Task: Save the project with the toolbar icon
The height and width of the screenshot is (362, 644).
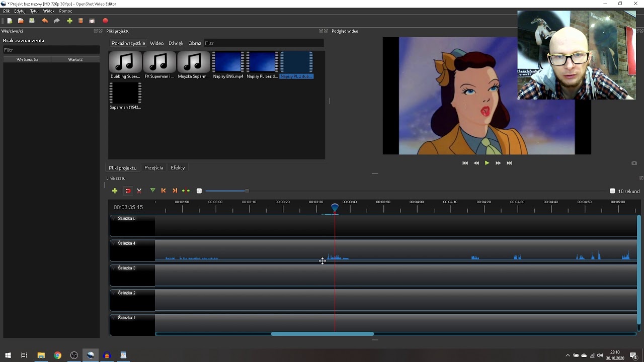Action: pos(32,21)
